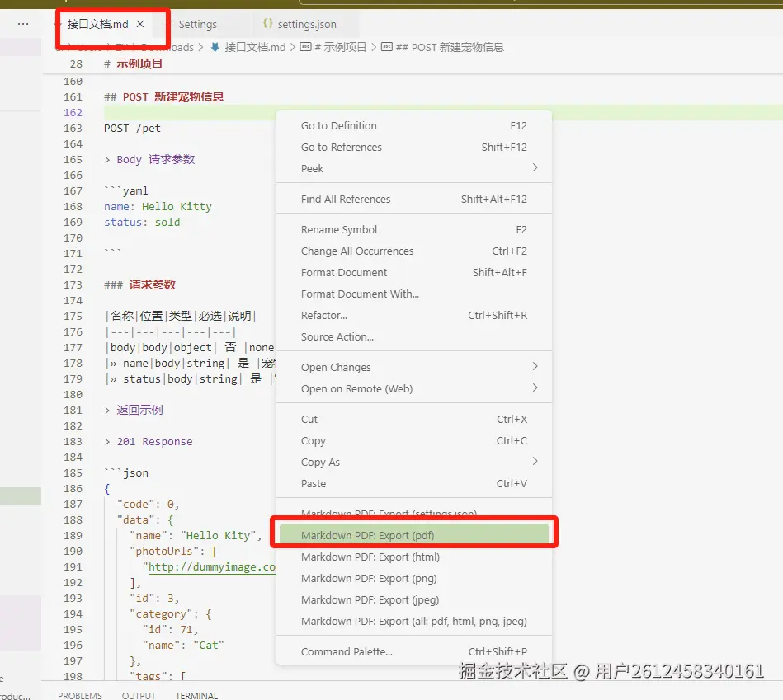Choose Markdown PDF: Export (png)
Image resolution: width=783 pixels, height=700 pixels.
point(414,578)
